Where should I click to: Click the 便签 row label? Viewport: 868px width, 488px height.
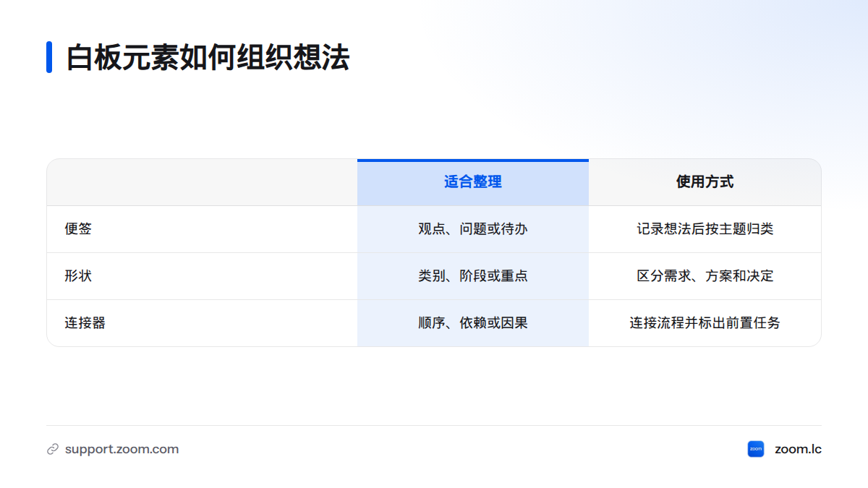pos(78,229)
